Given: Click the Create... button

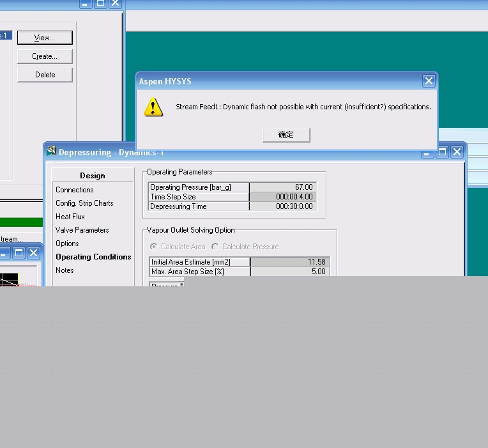Looking at the screenshot, I should 45,56.
